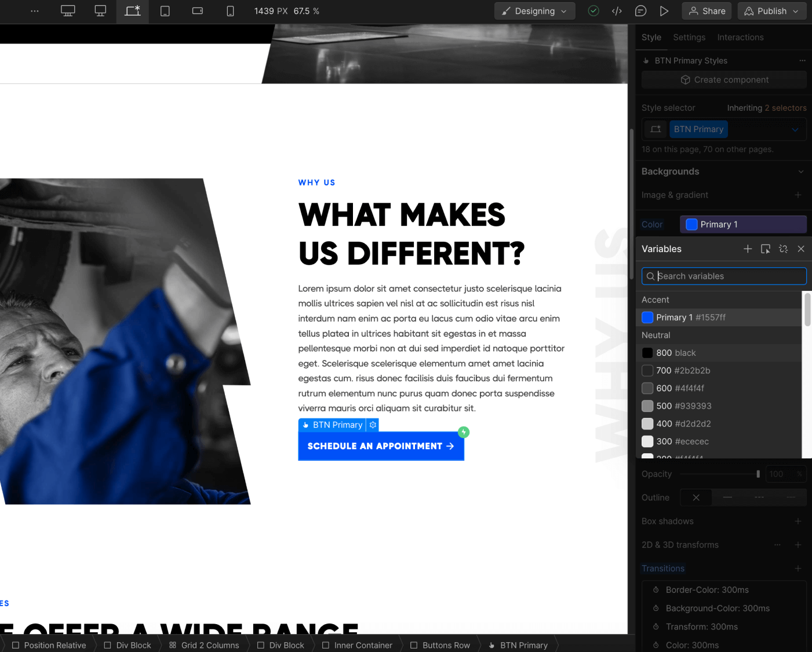Collapse the Backgrounds section
The height and width of the screenshot is (652, 812).
801,172
